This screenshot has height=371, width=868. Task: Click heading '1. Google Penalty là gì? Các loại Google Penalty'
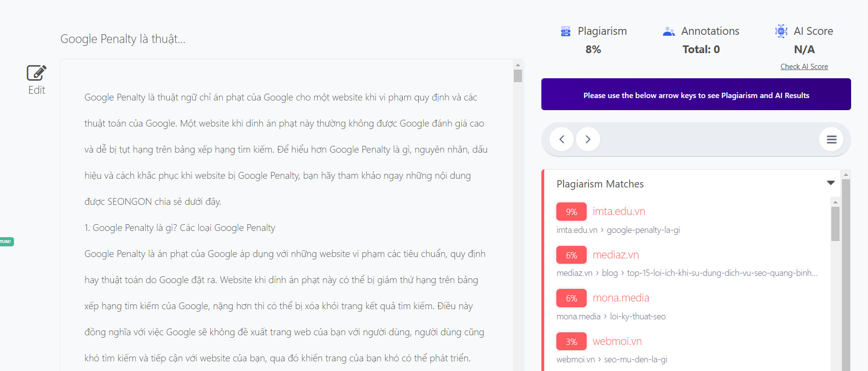point(179,228)
